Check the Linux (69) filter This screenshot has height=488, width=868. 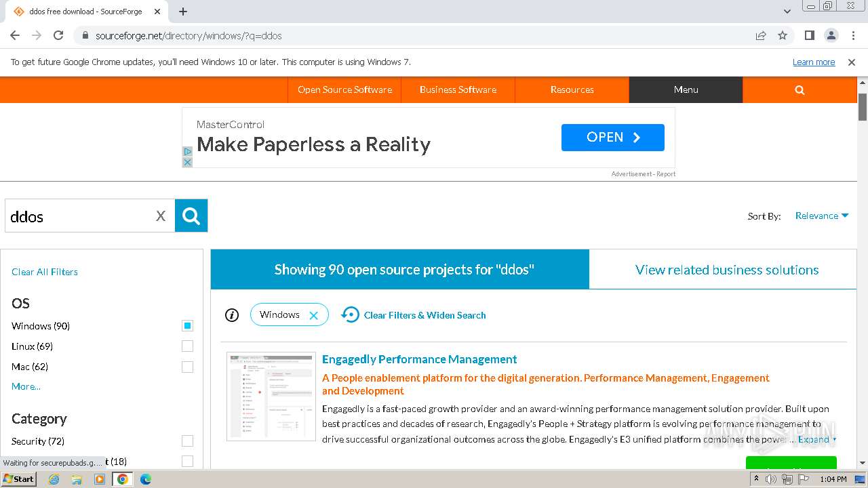[187, 346]
